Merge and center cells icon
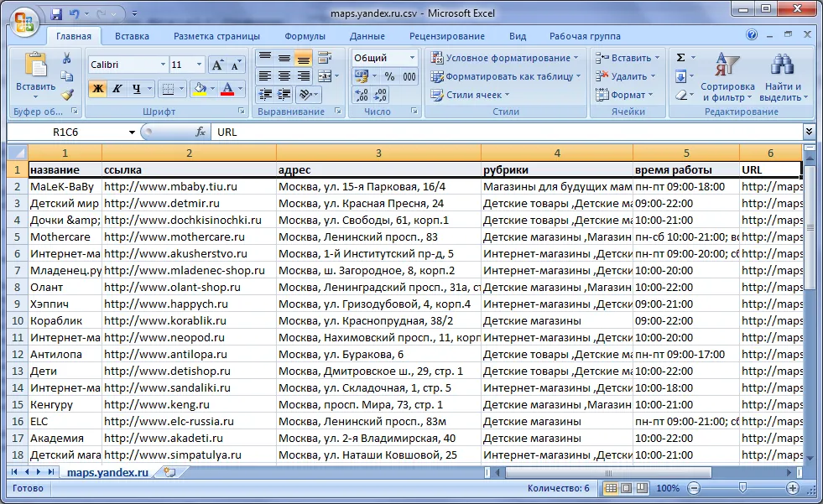This screenshot has height=504, width=823. click(325, 76)
